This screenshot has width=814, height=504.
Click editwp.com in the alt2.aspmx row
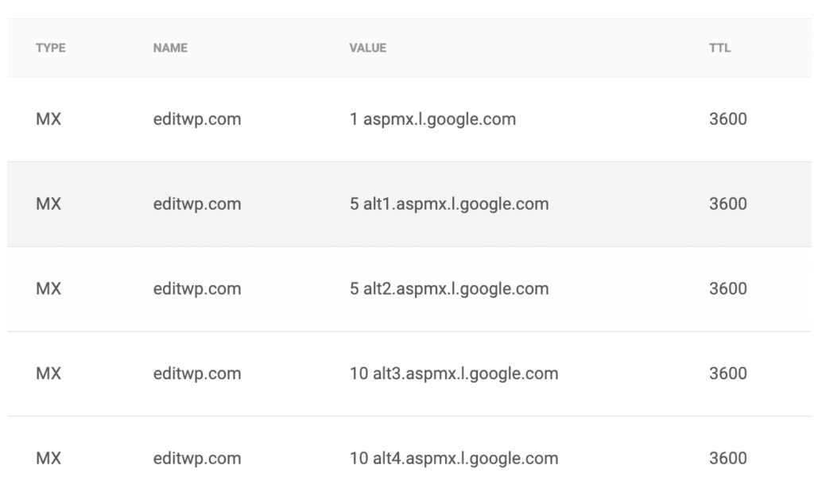click(197, 289)
